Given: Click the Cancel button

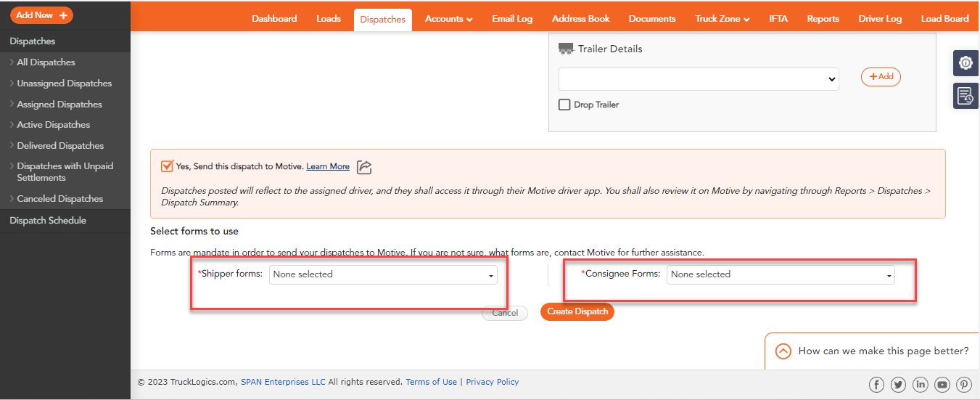Looking at the screenshot, I should [505, 313].
